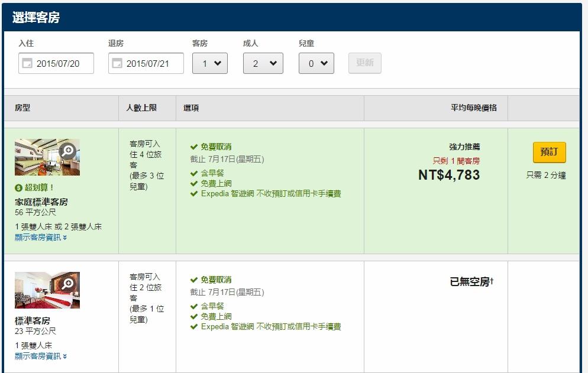Open the 兒童 children count dropdown

[316, 63]
